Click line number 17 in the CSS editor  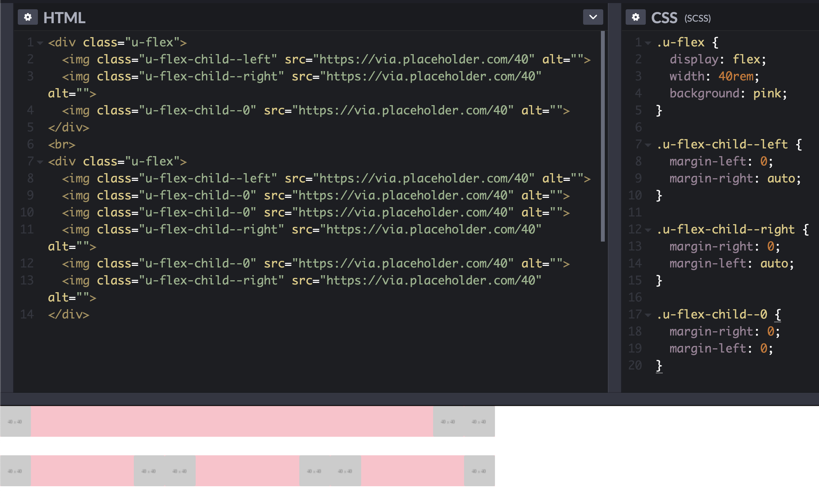pyautogui.click(x=635, y=314)
